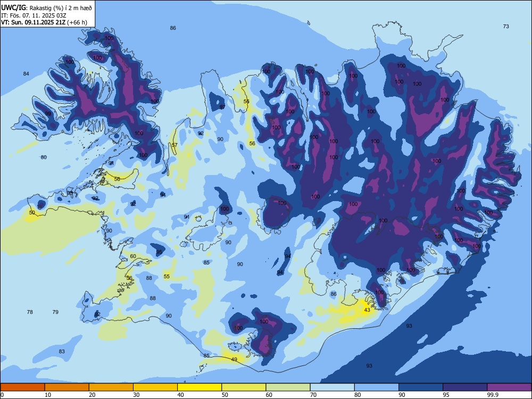Click the humidity value 49 on the south coast
The width and height of the screenshot is (532, 399).
pyautogui.click(x=234, y=359)
